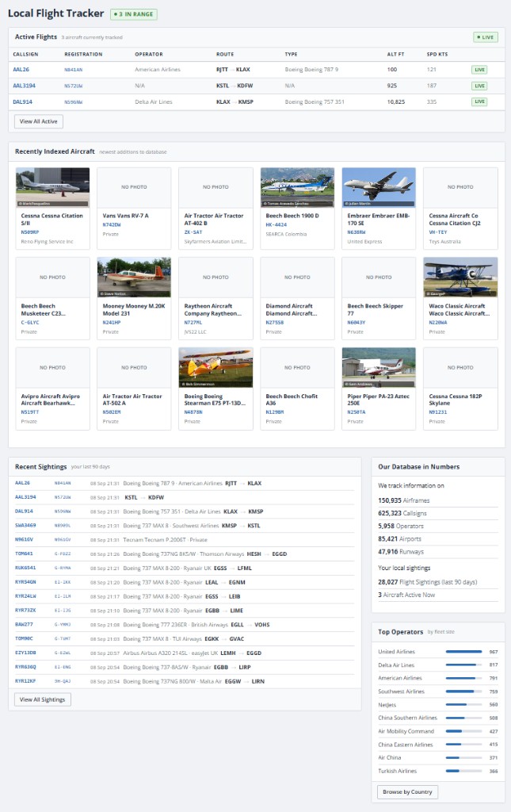511x812 pixels.
Task: Click registration VH-TEY under Cessna Citation CJ2
Action: 438,232
